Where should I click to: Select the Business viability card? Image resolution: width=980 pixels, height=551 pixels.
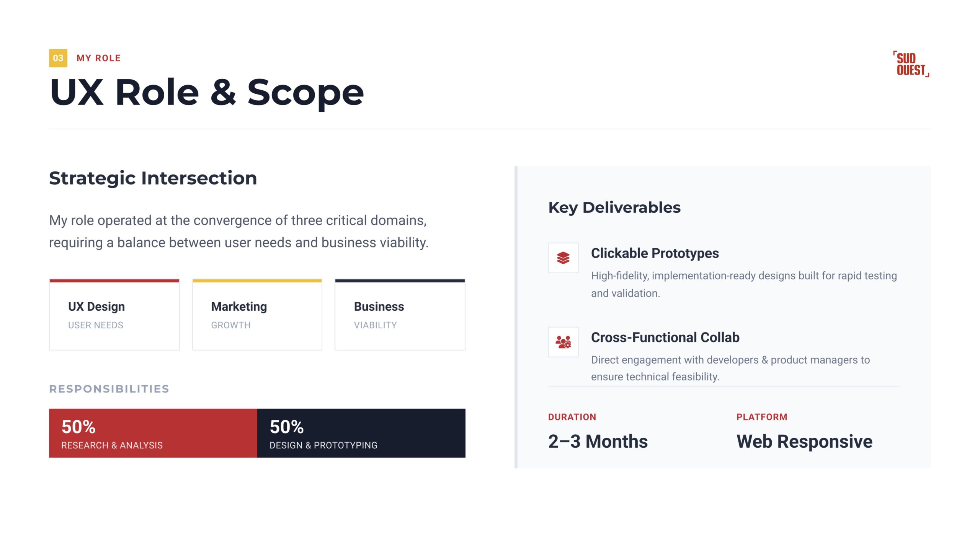pos(400,315)
